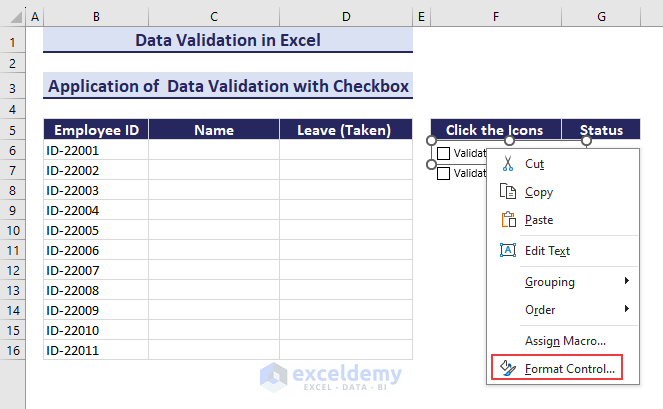Click the Cut scissors icon

(x=507, y=163)
